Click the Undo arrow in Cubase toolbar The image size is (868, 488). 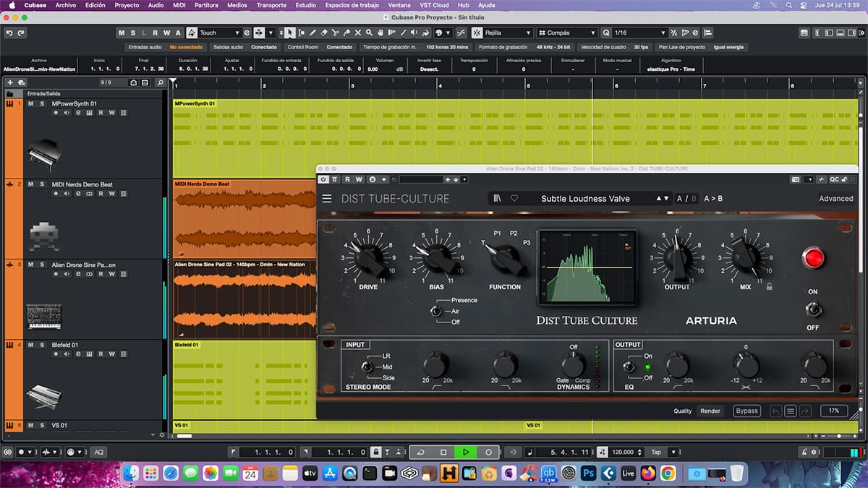click(x=9, y=33)
